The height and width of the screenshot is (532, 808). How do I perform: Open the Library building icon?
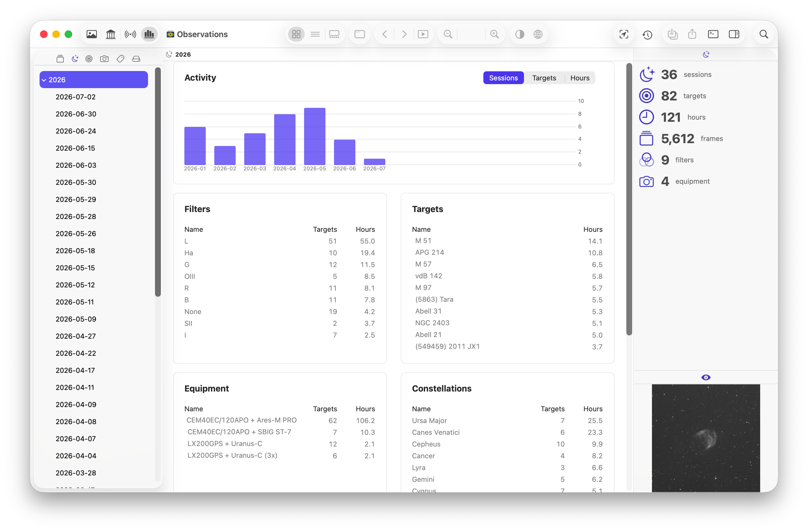tap(111, 34)
